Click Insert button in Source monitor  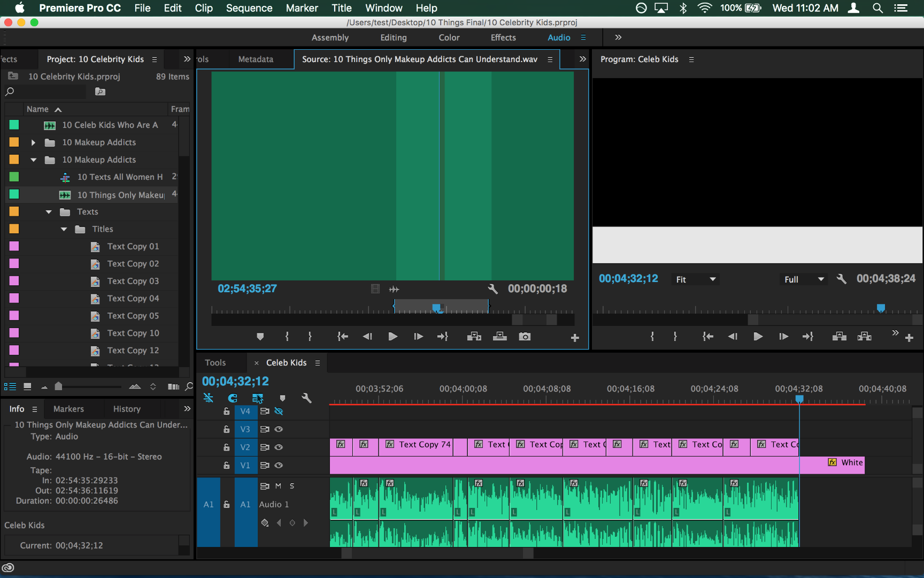pyautogui.click(x=474, y=337)
